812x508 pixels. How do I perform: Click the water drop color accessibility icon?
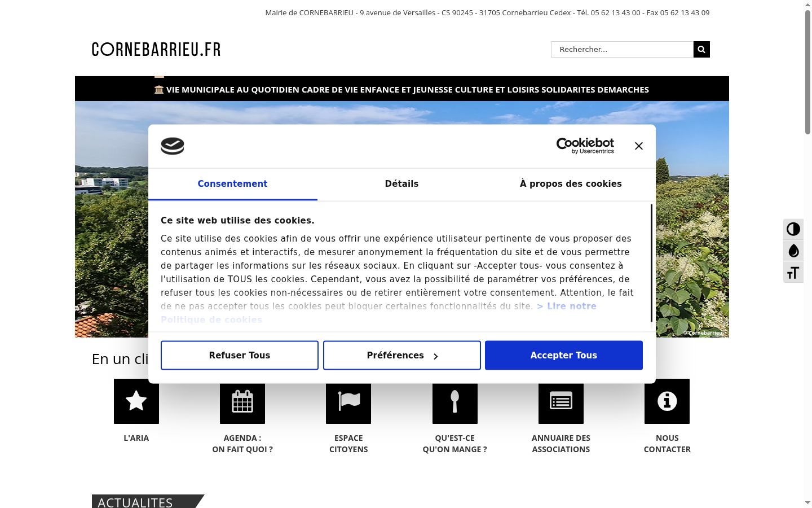(x=793, y=251)
